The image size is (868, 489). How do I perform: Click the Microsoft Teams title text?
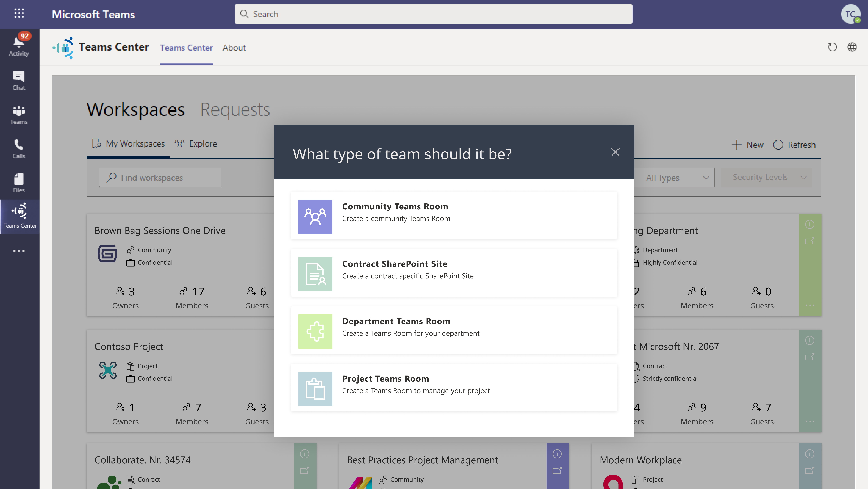click(93, 14)
